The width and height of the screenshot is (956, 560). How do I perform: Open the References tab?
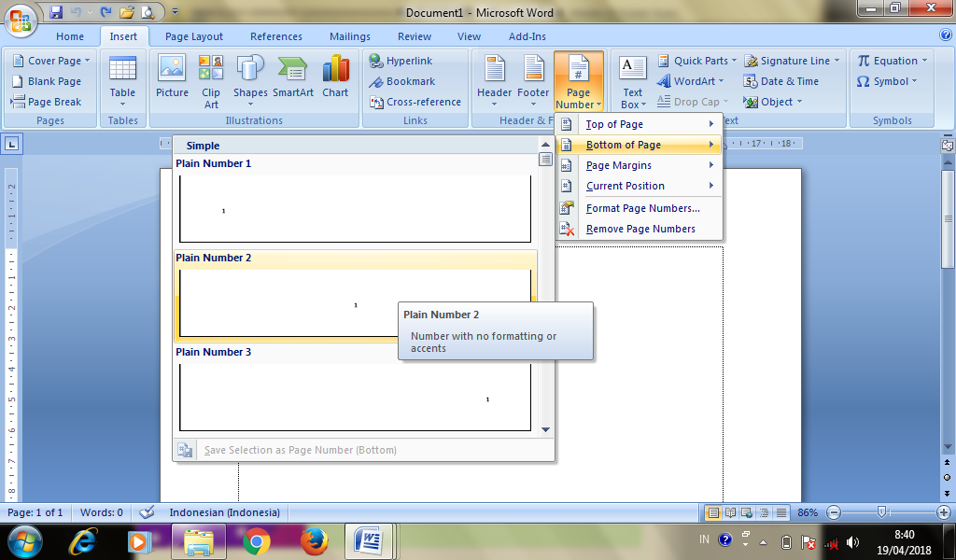tap(276, 36)
